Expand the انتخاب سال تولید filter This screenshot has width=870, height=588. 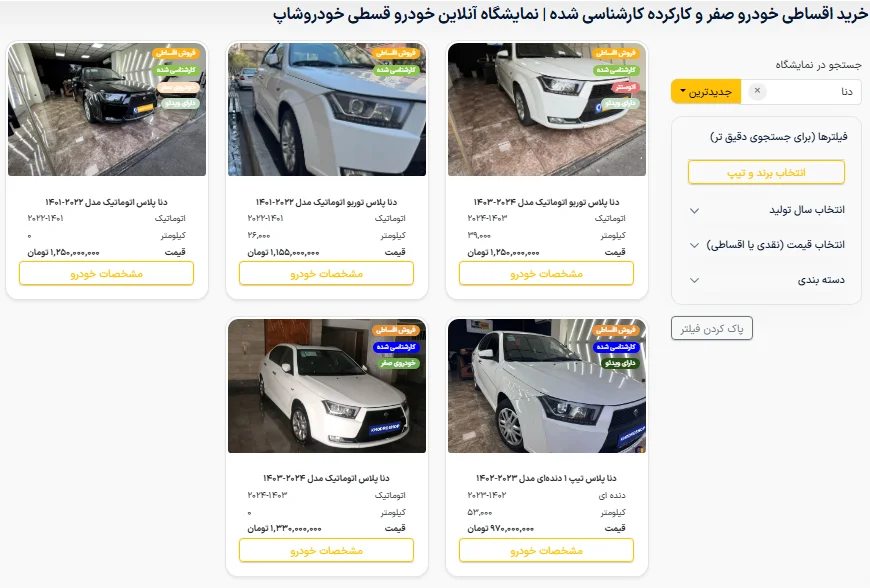tap(766, 210)
